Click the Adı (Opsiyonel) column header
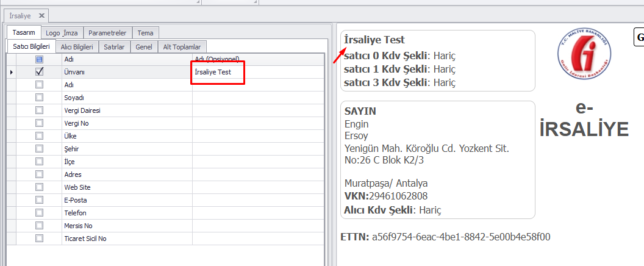Image resolution: width=644 pixels, height=266 pixels. click(256, 59)
